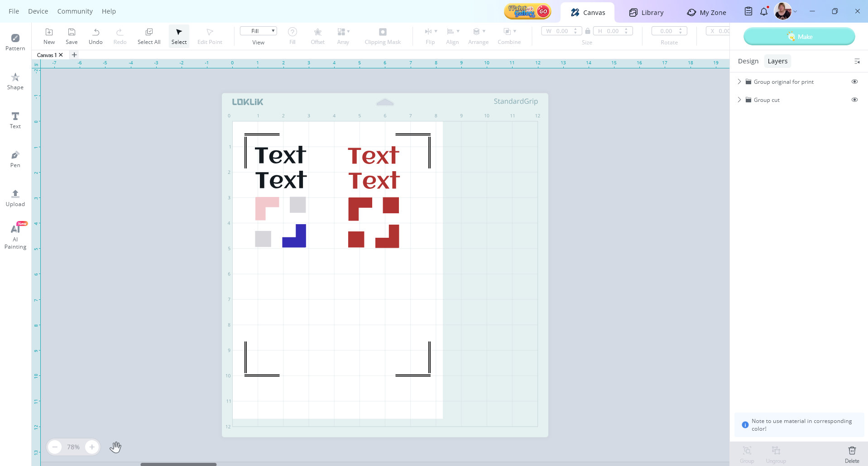The height and width of the screenshot is (466, 868).
Task: Click Select All in toolbar
Action: 149,36
